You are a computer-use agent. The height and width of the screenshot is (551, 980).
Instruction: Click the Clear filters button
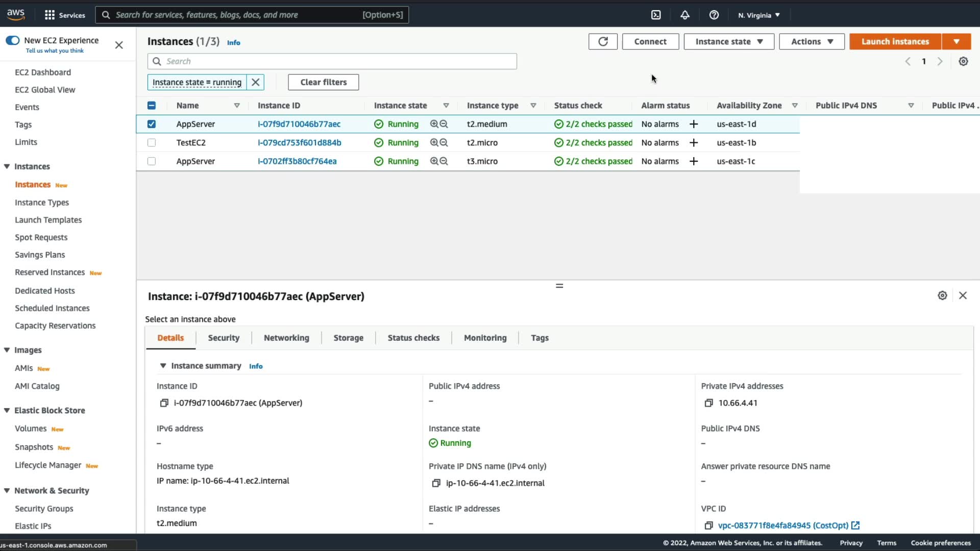[x=323, y=82]
